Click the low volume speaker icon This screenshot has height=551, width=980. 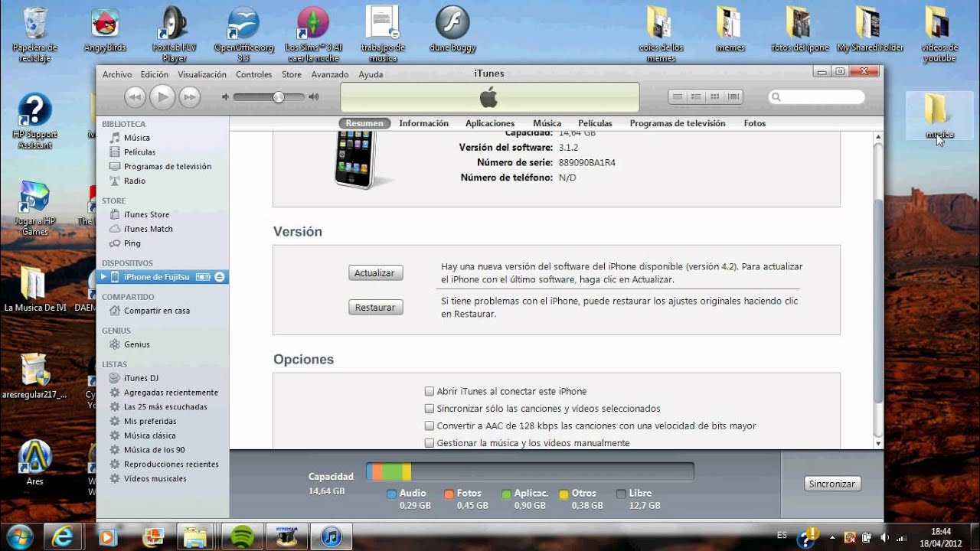[225, 97]
